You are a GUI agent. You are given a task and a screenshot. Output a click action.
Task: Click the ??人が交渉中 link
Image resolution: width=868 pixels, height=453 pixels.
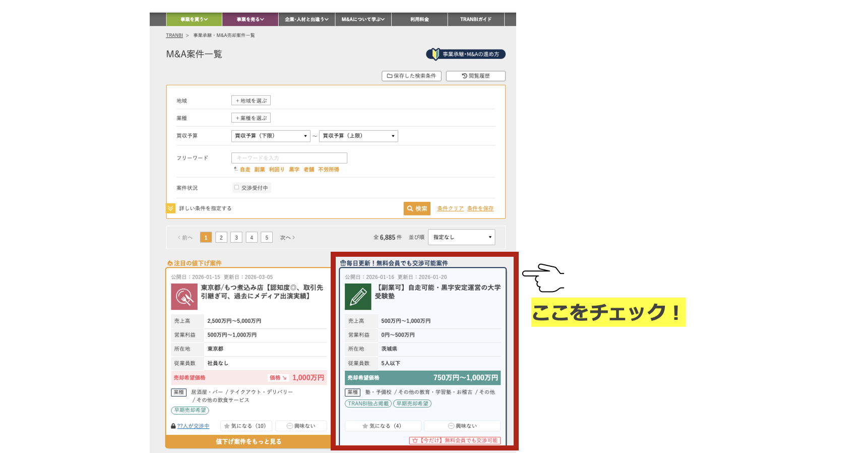point(193,426)
